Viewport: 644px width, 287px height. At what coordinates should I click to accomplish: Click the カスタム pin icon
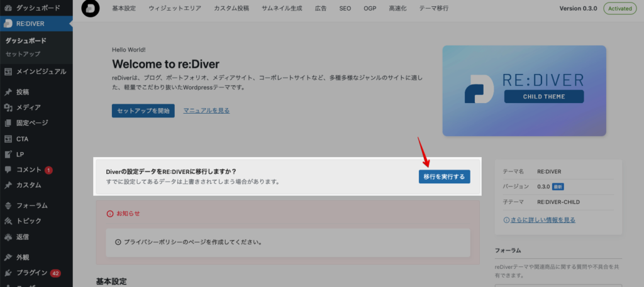coord(8,185)
